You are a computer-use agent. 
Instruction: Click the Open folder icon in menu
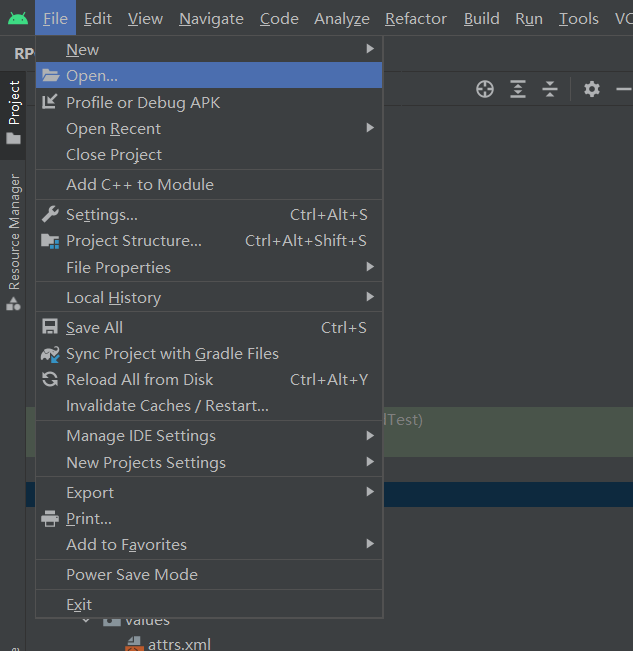pos(50,75)
